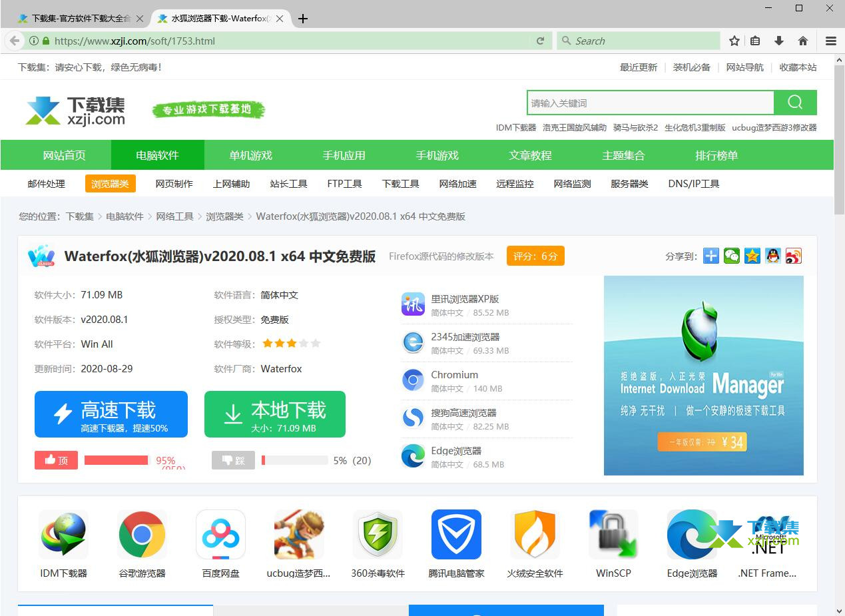This screenshot has height=616, width=845.
Task: Share to QQ using the penguin icon
Action: coord(773,256)
